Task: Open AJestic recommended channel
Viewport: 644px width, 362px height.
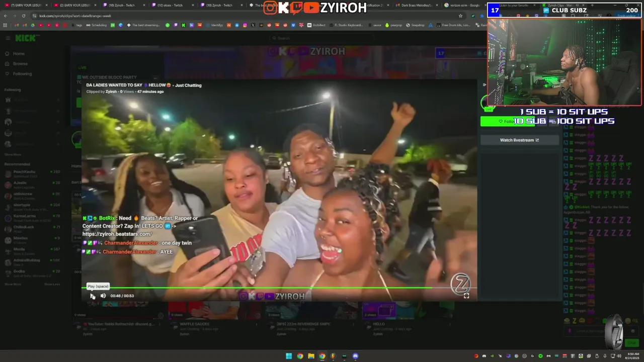Action: point(33,184)
